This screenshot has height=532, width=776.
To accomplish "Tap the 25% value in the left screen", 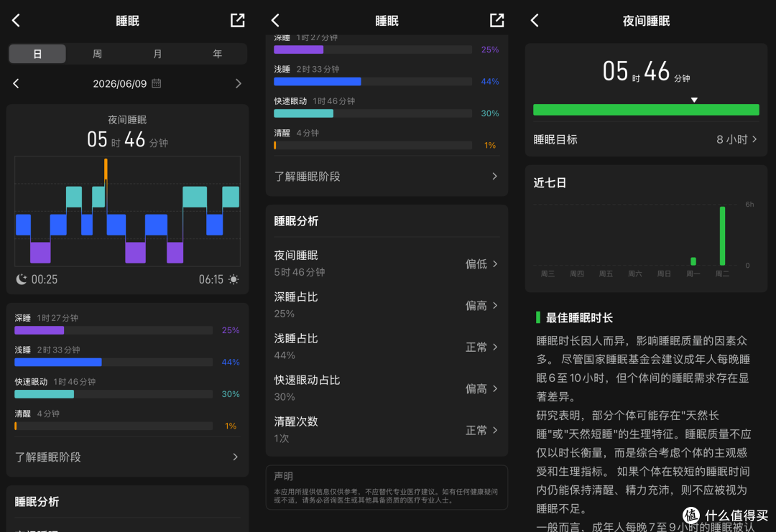I will [x=231, y=330].
